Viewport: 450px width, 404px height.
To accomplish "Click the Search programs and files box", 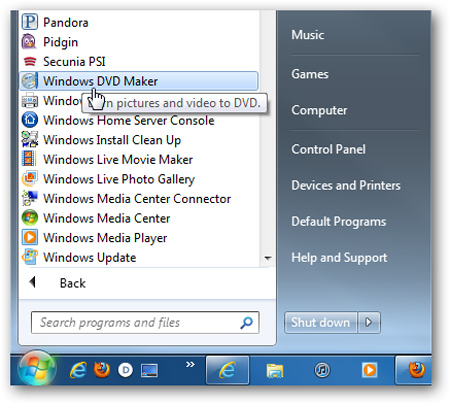I will (x=145, y=323).
